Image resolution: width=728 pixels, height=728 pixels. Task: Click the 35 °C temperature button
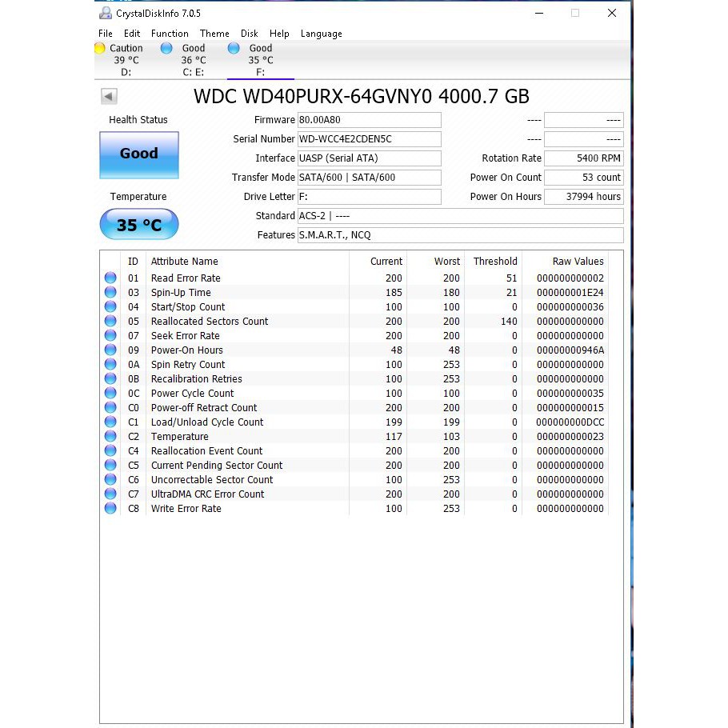138,224
